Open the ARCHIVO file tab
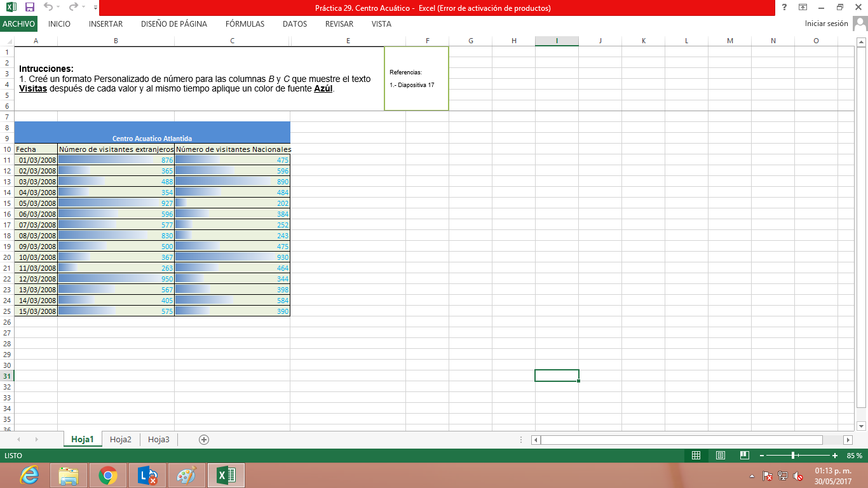The height and width of the screenshot is (488, 868). click(18, 24)
